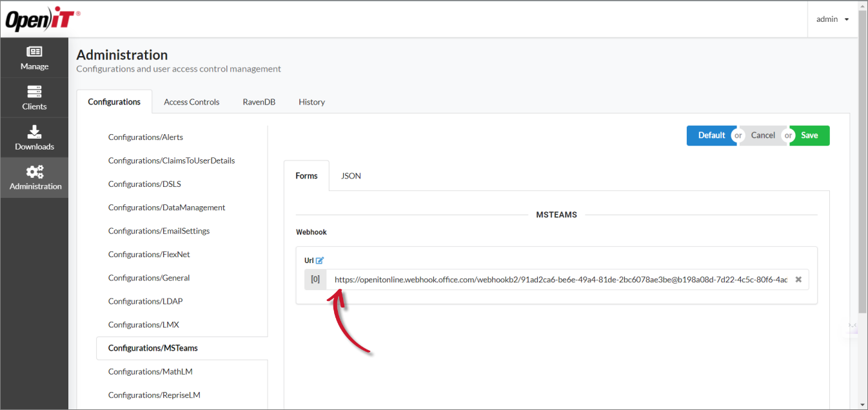Open the Downloads sidebar section

(x=34, y=138)
